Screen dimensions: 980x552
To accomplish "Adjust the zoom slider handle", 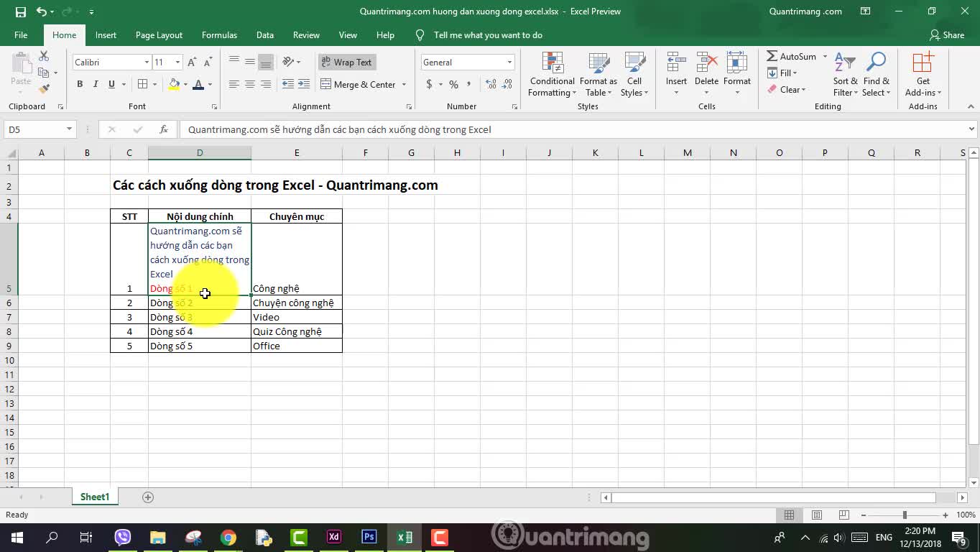I will click(x=905, y=515).
